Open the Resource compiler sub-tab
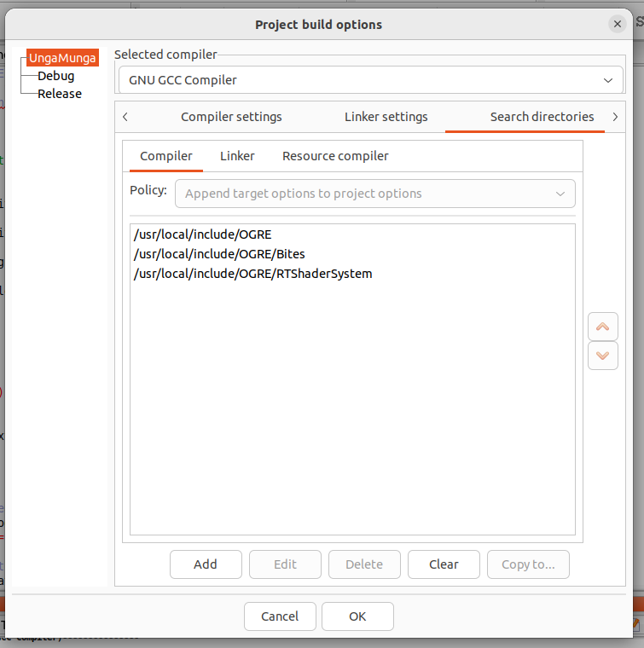This screenshot has height=648, width=644. [335, 156]
